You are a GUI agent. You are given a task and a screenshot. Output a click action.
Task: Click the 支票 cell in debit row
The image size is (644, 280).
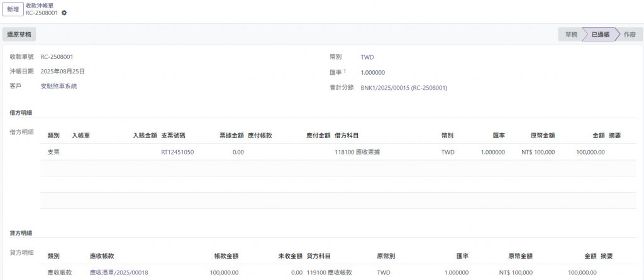(x=54, y=152)
